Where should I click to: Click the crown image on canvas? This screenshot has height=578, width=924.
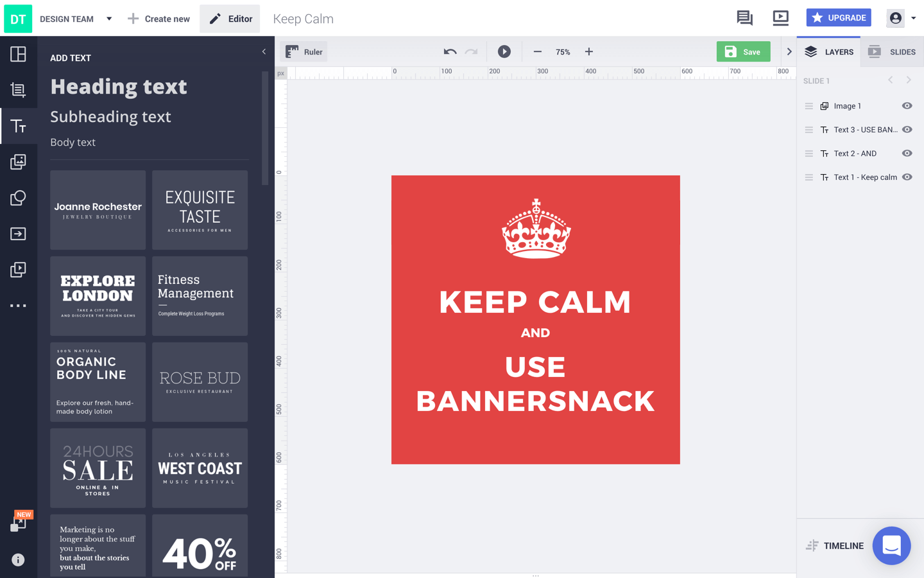point(536,229)
